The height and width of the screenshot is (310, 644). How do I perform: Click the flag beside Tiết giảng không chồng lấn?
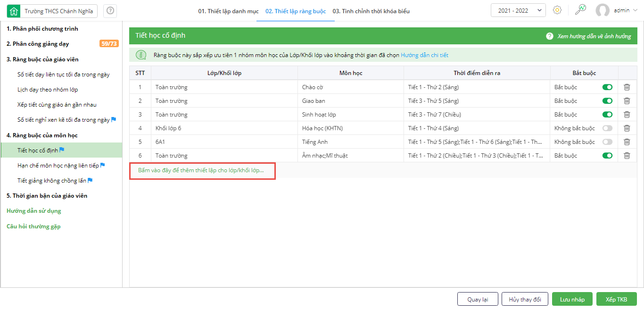(90, 180)
